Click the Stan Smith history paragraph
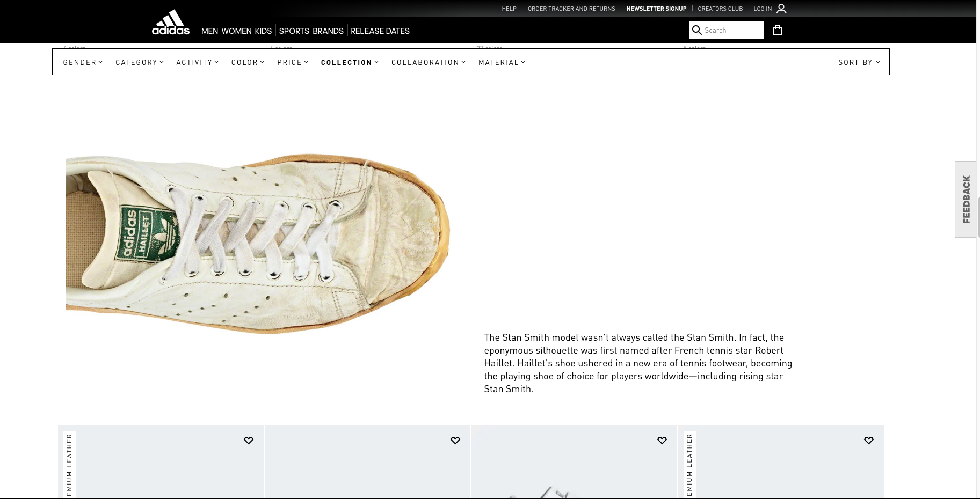980x499 pixels. coord(638,363)
